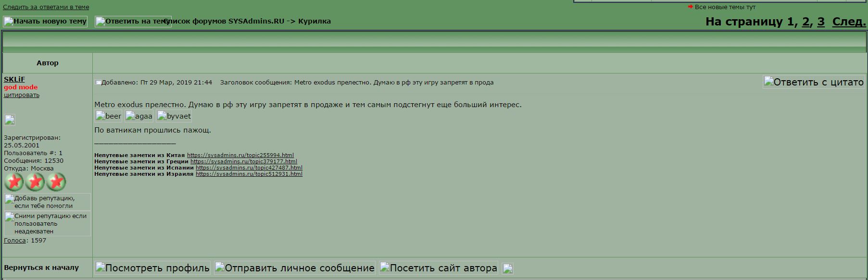The image size is (868, 280).
Task: Click the 'god mode' rank text
Action: (x=21, y=87)
